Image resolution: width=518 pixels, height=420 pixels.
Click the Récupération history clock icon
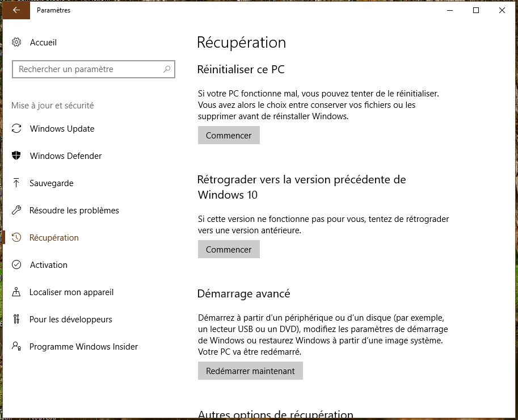pyautogui.click(x=16, y=237)
